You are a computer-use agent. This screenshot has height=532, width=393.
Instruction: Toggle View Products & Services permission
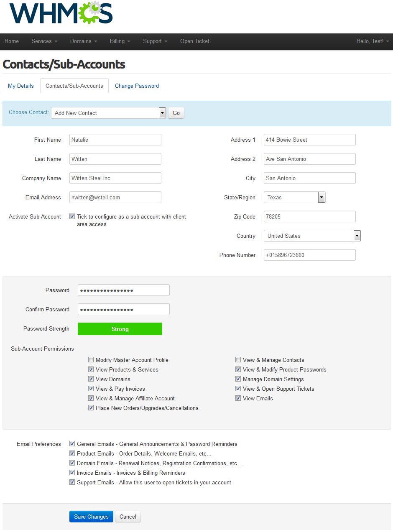91,369
